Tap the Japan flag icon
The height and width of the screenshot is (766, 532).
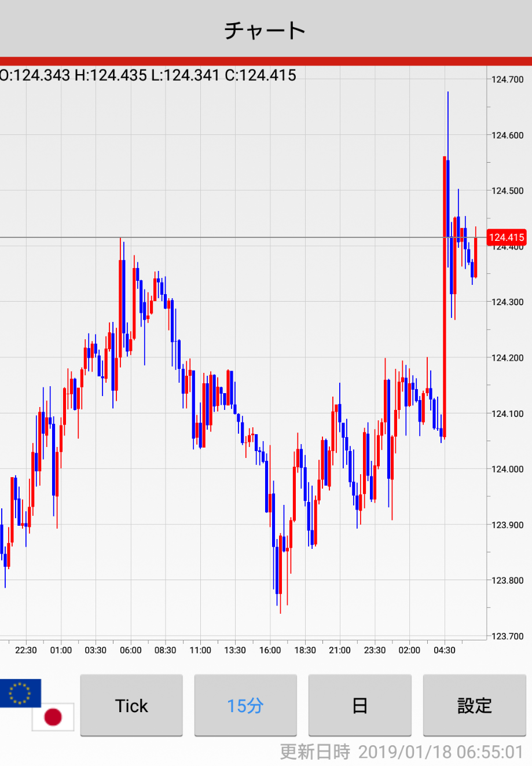pyautogui.click(x=53, y=717)
